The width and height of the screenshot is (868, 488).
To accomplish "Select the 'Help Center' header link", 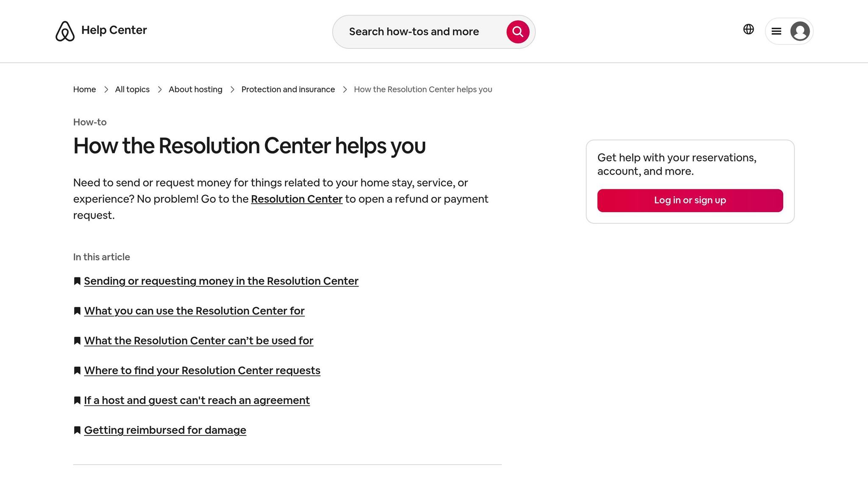I will 114,30.
